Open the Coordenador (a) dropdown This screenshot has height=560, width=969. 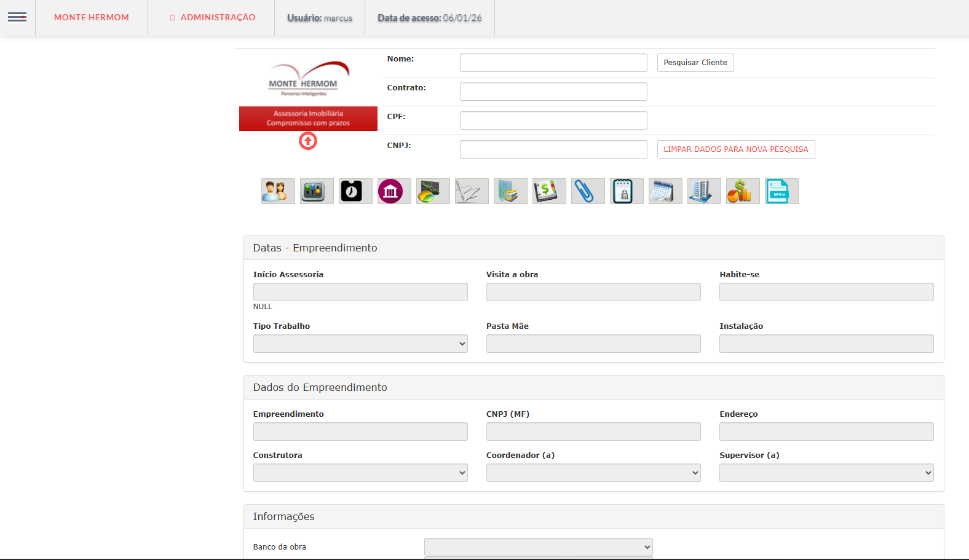pos(593,473)
